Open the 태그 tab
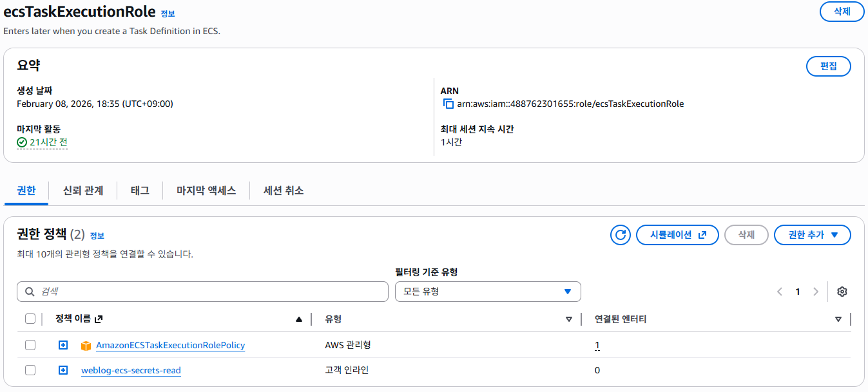Image resolution: width=868 pixels, height=392 pixels. [140, 191]
